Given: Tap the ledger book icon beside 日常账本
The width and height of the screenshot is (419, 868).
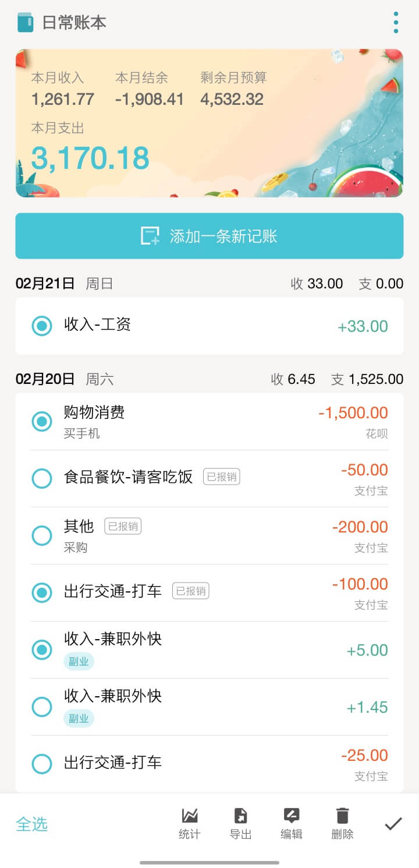Looking at the screenshot, I should (26, 23).
